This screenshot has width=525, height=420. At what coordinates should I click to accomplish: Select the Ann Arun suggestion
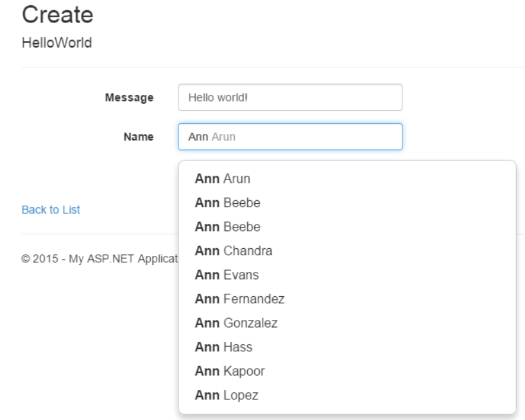(223, 179)
